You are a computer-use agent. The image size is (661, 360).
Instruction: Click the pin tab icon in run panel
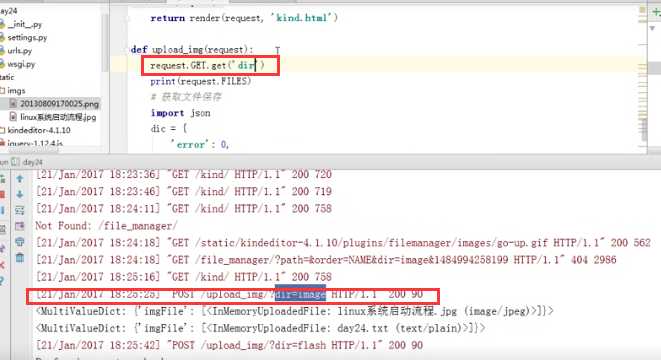pyautogui.click(x=2, y=249)
